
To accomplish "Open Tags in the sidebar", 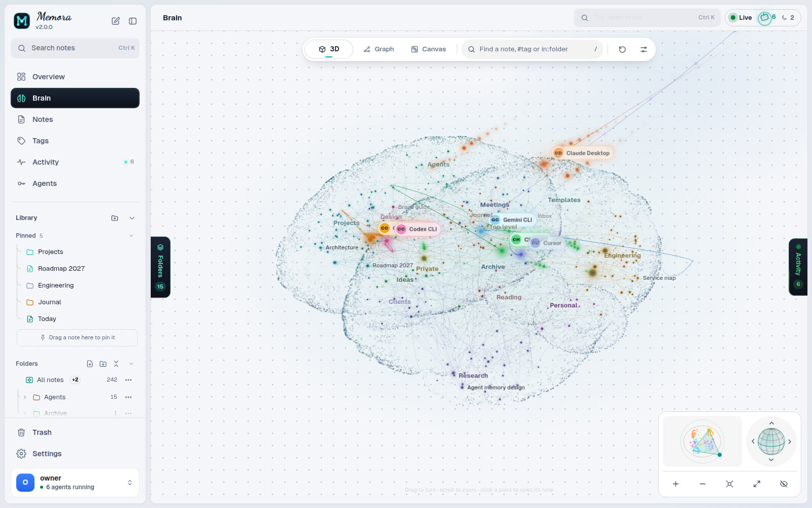I will pyautogui.click(x=75, y=141).
